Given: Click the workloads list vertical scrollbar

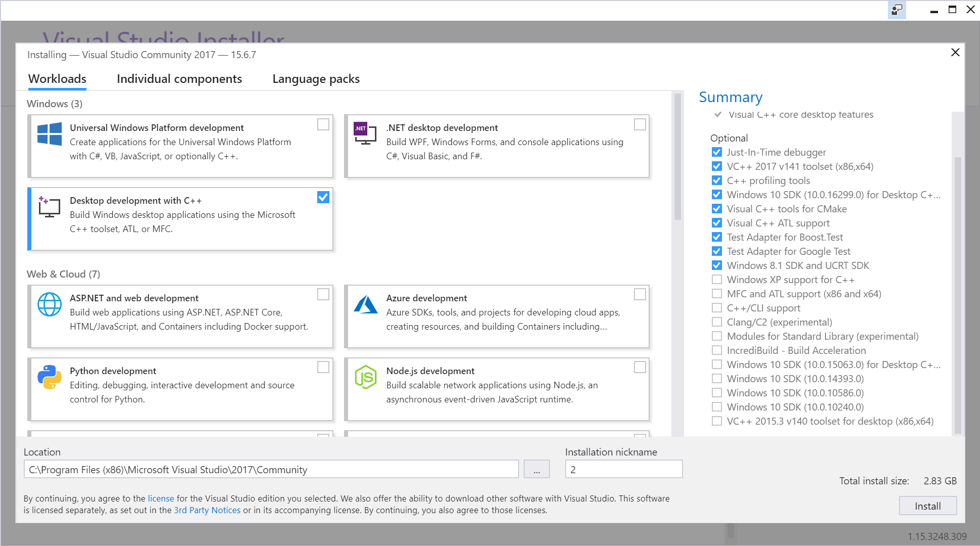Looking at the screenshot, I should tap(677, 157).
